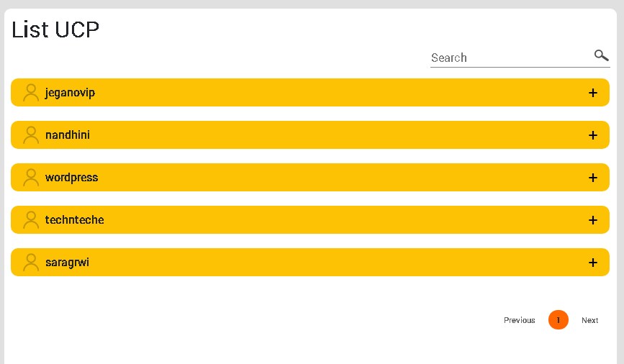Focus the Search input field
The width and height of the screenshot is (624, 364).
pos(512,58)
